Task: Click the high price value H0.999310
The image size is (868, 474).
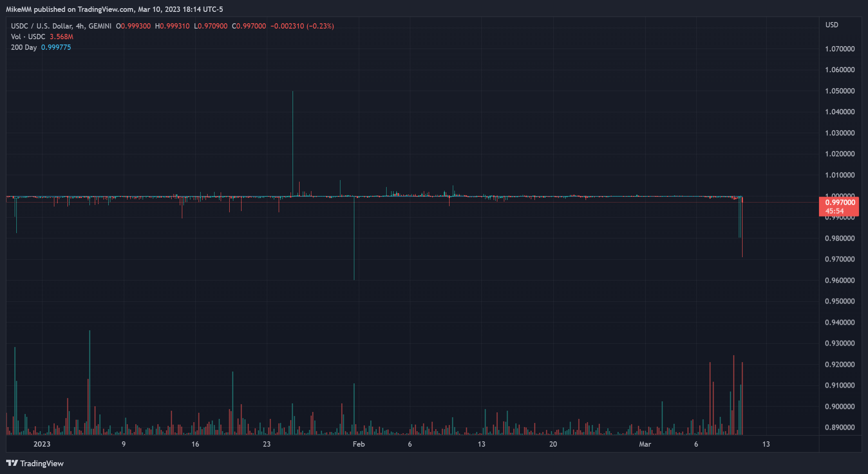Action: [172, 26]
